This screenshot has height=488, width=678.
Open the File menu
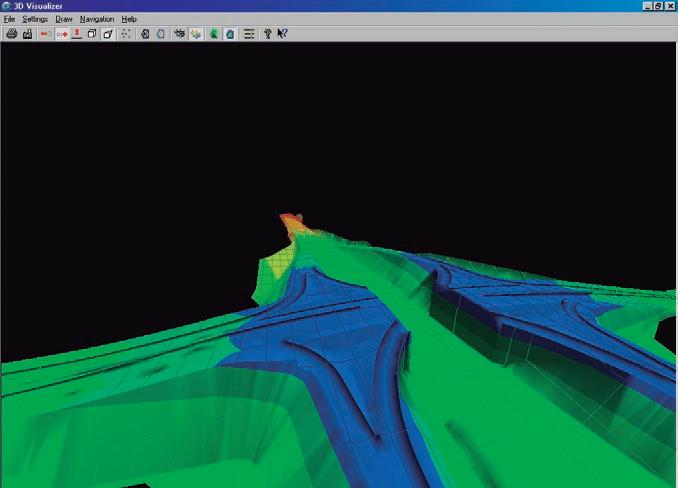click(x=9, y=19)
